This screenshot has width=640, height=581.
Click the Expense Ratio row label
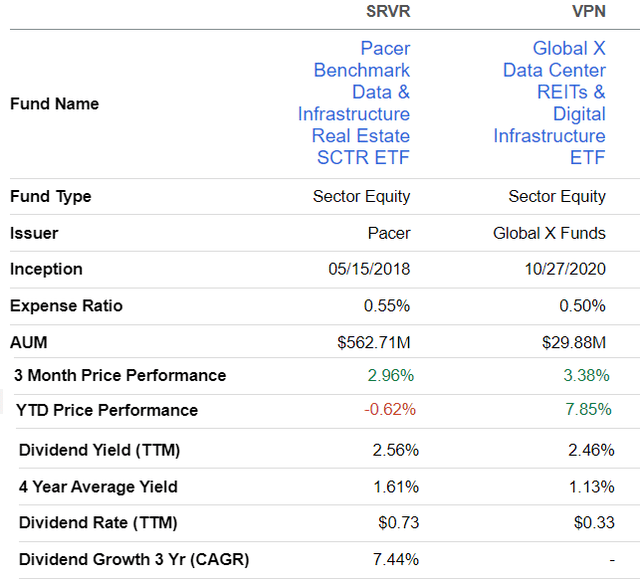(66, 306)
